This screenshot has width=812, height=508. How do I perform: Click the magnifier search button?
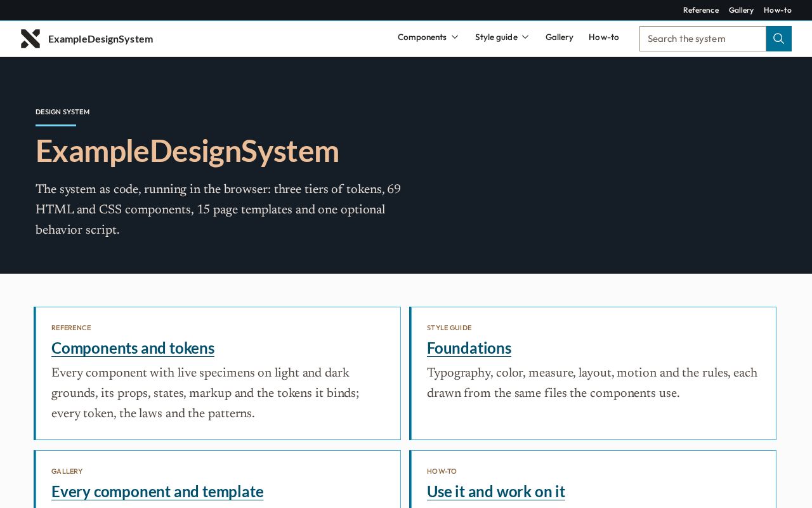(x=779, y=39)
